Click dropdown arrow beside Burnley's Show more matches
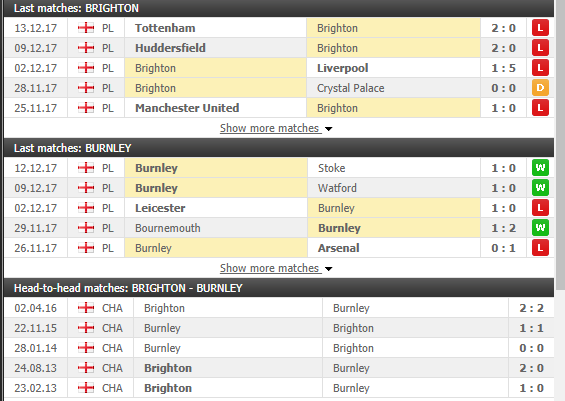Screen dimensions: 565x401 pos(328,269)
